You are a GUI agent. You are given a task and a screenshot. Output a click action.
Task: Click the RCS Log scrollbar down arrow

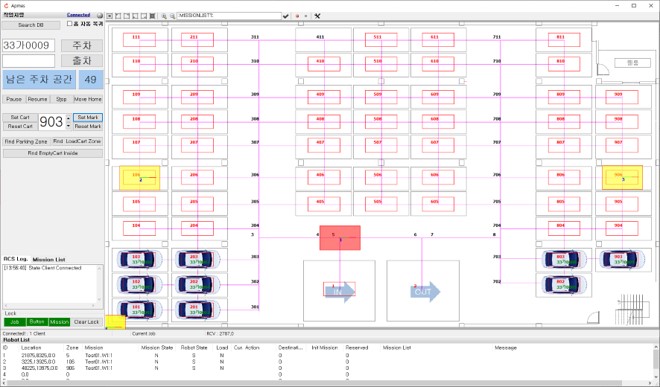click(100, 300)
